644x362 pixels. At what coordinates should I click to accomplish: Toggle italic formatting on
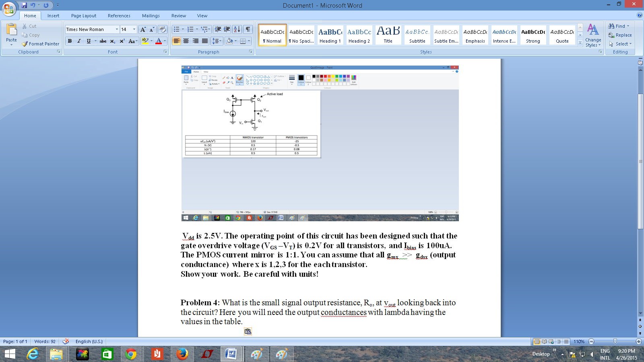point(79,41)
